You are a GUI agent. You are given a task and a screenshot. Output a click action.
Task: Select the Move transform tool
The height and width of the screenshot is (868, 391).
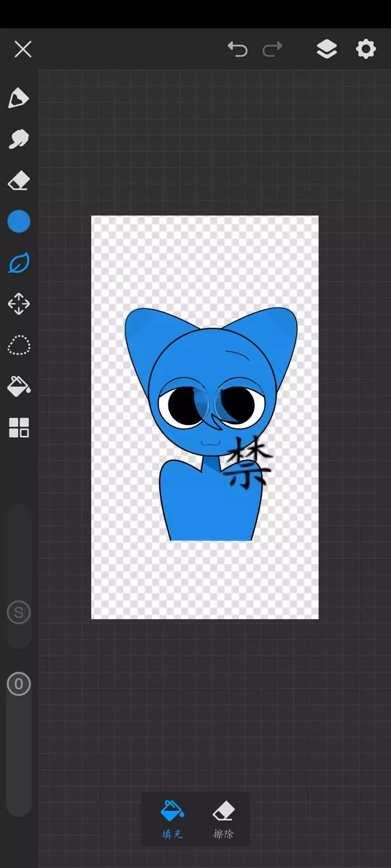(18, 304)
